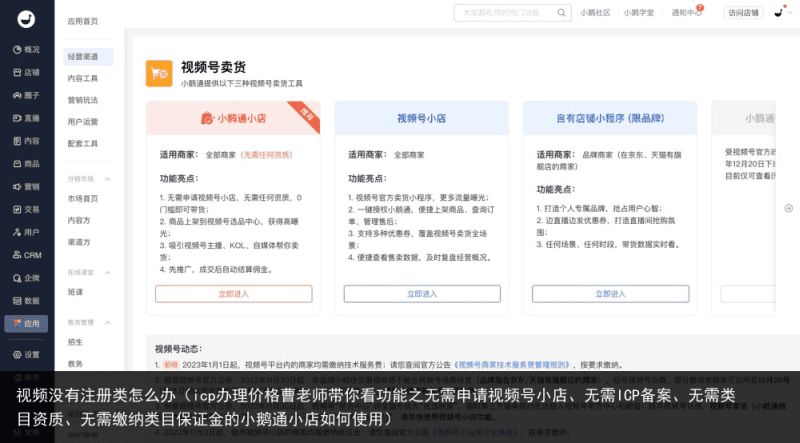800x443 pixels.
Task: Click the search magnifier icon
Action: (x=561, y=13)
